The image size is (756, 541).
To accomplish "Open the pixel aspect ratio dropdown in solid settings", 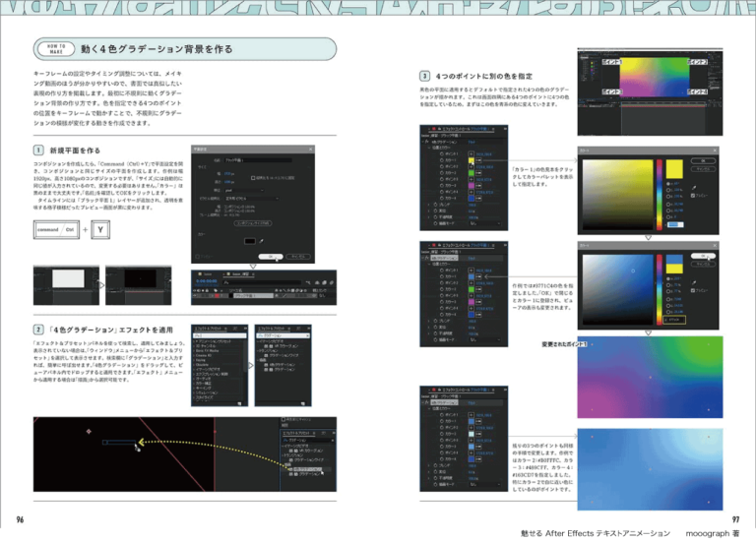I will pos(251,198).
